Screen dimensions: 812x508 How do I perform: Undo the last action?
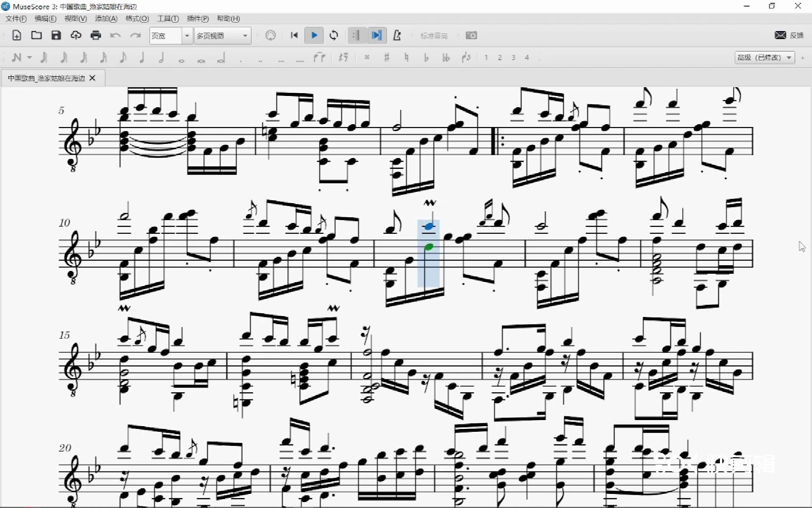coord(116,35)
